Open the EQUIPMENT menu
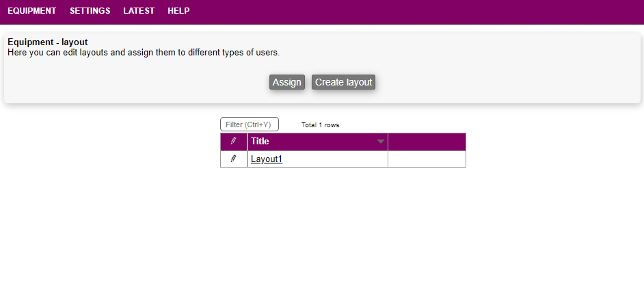Screen dimensions: 644x290 [x=32, y=11]
